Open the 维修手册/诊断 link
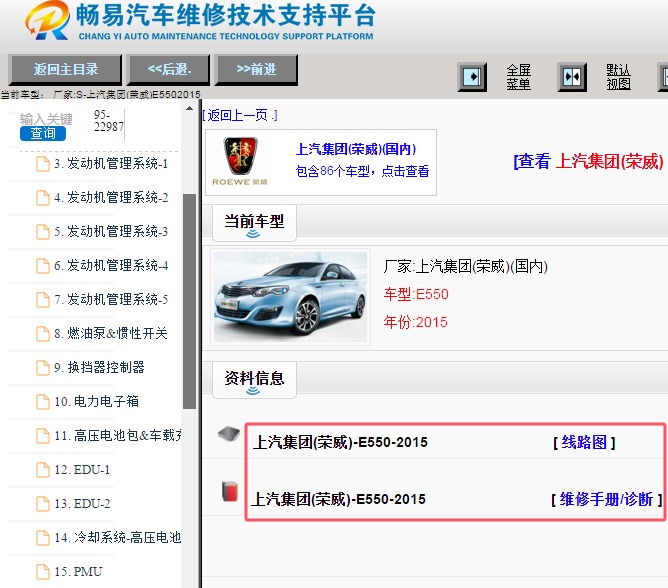 (x=606, y=499)
